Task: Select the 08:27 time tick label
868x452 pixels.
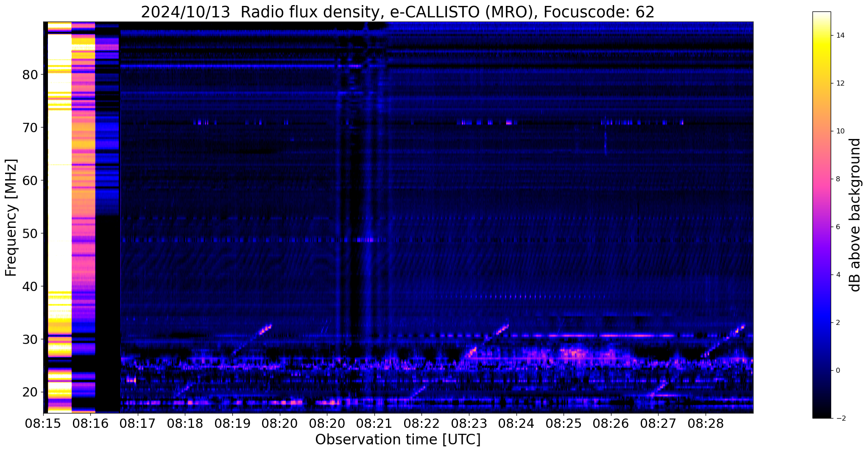Action: click(658, 423)
